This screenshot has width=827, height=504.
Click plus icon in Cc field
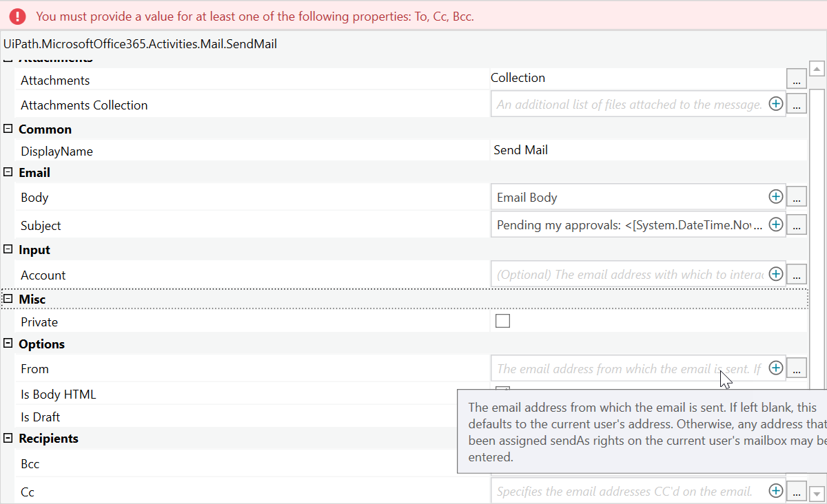[776, 491]
